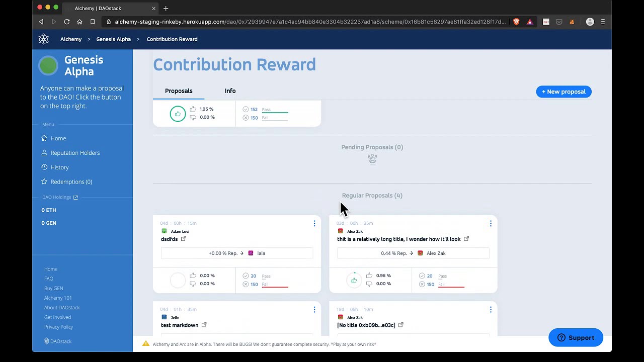Image resolution: width=644 pixels, height=362 pixels.
Task: Open the 'thit is a relatively long title' proposal
Action: click(x=399, y=239)
